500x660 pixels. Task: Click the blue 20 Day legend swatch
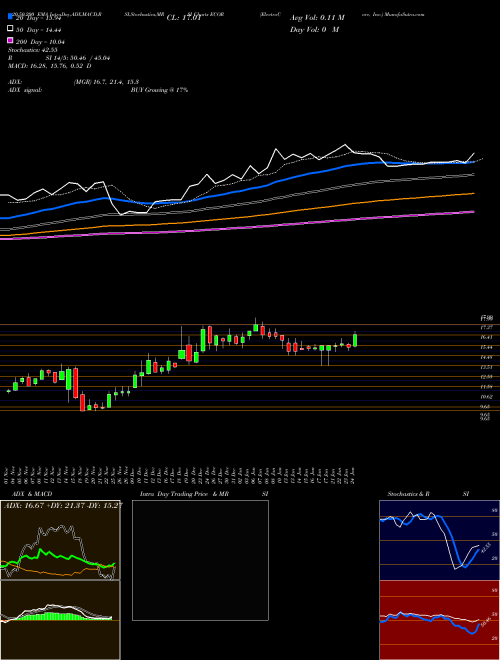10,16
